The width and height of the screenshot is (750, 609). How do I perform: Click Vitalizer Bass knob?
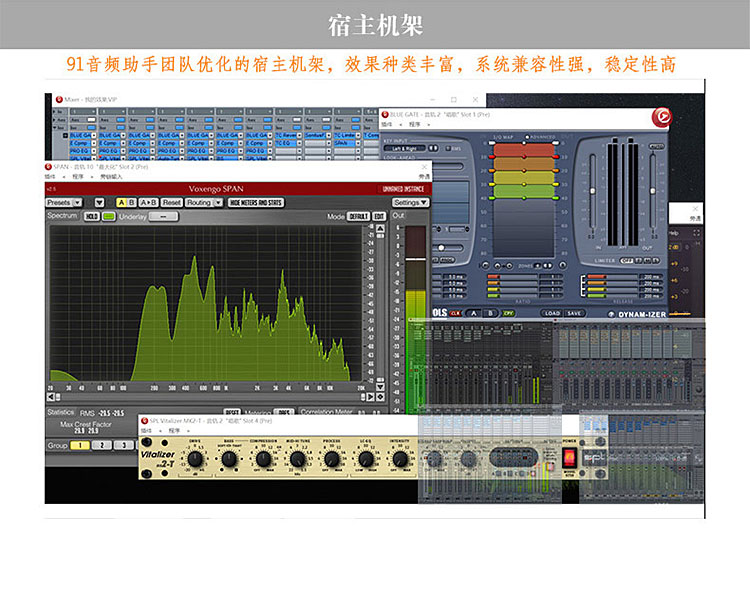click(229, 459)
